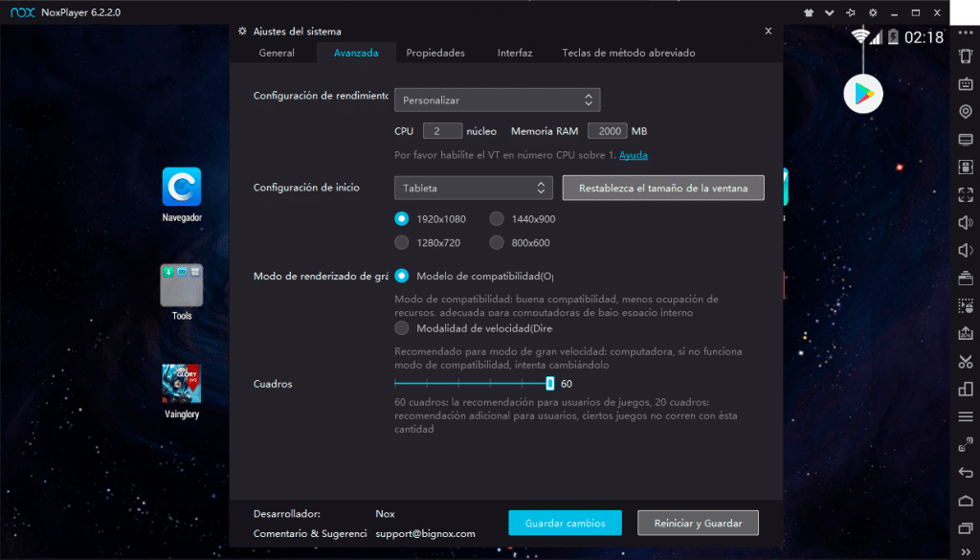Screen dimensions: 980x560
Task: Open the Interfaz tab
Action: coord(514,53)
